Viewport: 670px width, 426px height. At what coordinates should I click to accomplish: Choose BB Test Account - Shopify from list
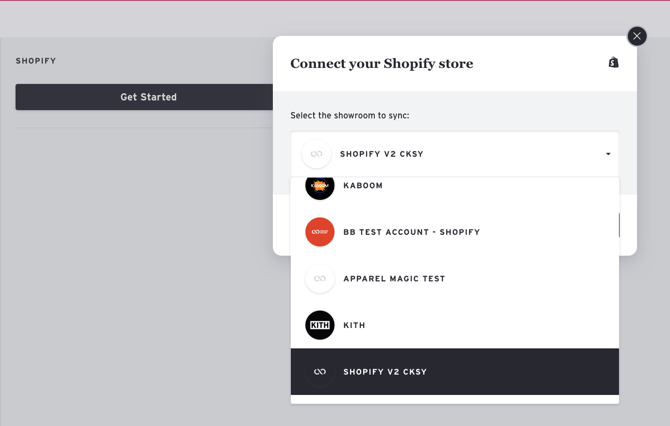pos(411,232)
